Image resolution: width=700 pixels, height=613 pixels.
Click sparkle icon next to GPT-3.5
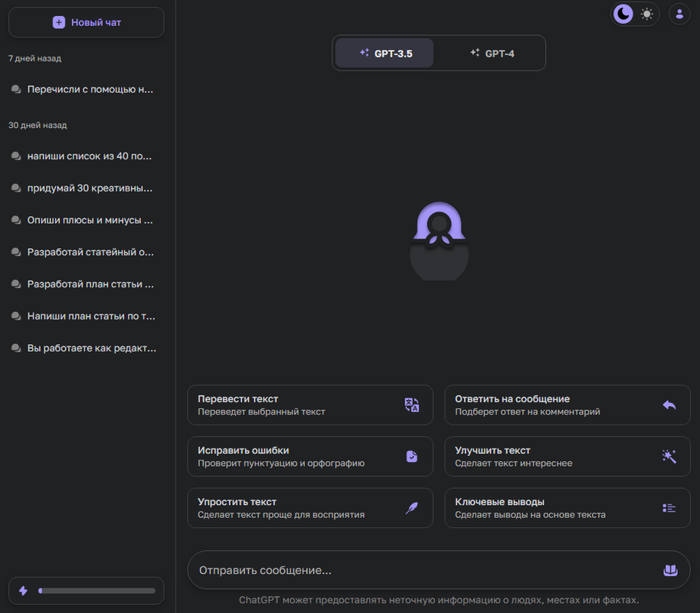click(365, 53)
